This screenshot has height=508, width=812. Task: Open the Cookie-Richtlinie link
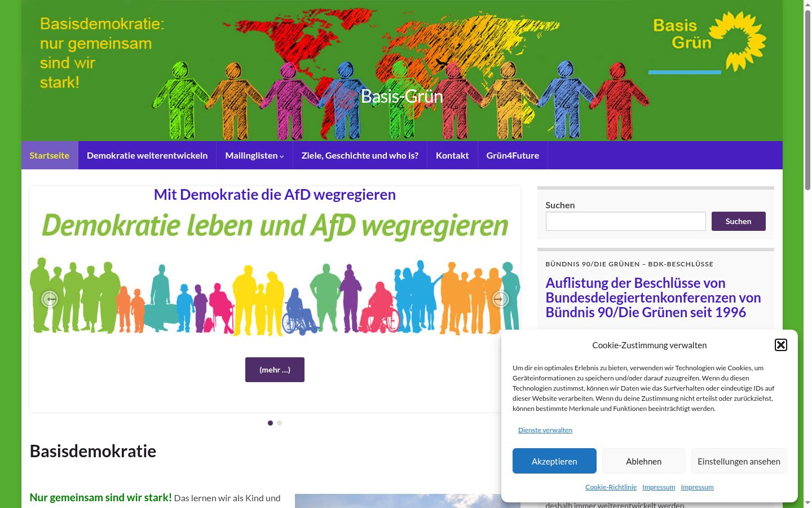click(x=611, y=487)
